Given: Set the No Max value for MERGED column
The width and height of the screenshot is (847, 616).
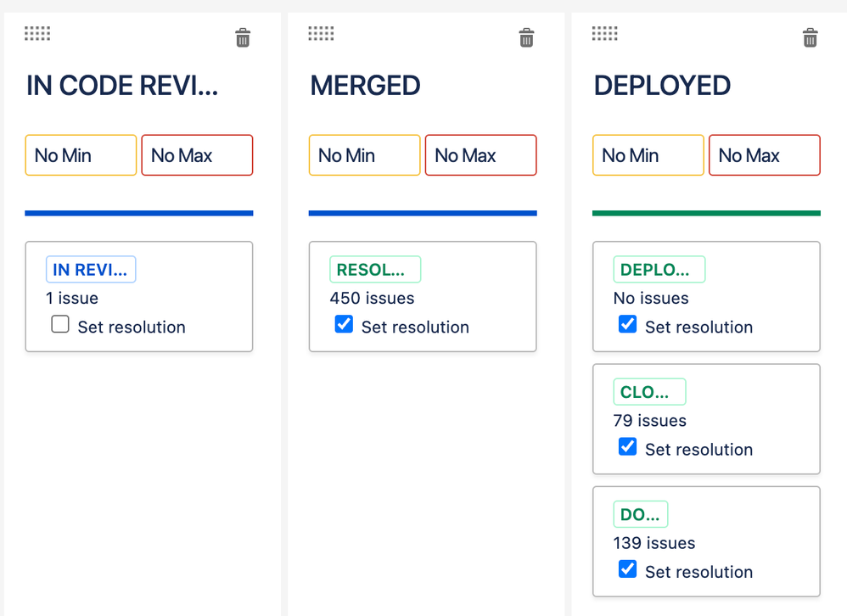Looking at the screenshot, I should 480,155.
